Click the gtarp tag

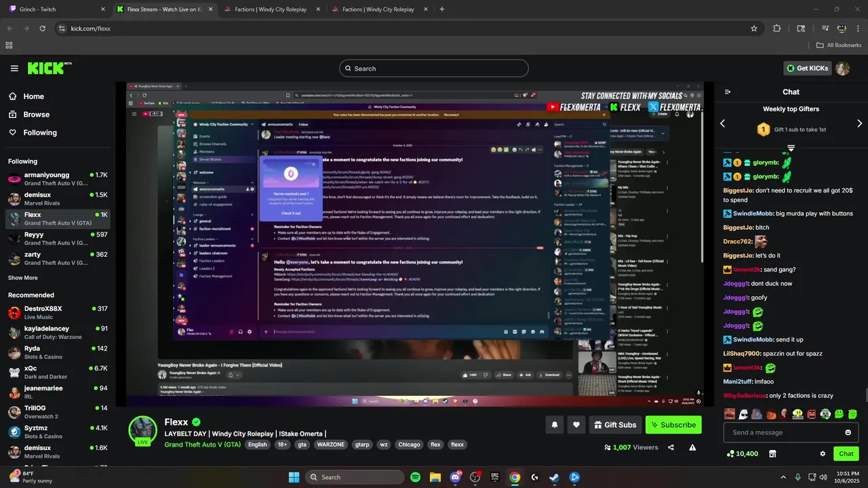tap(362, 445)
